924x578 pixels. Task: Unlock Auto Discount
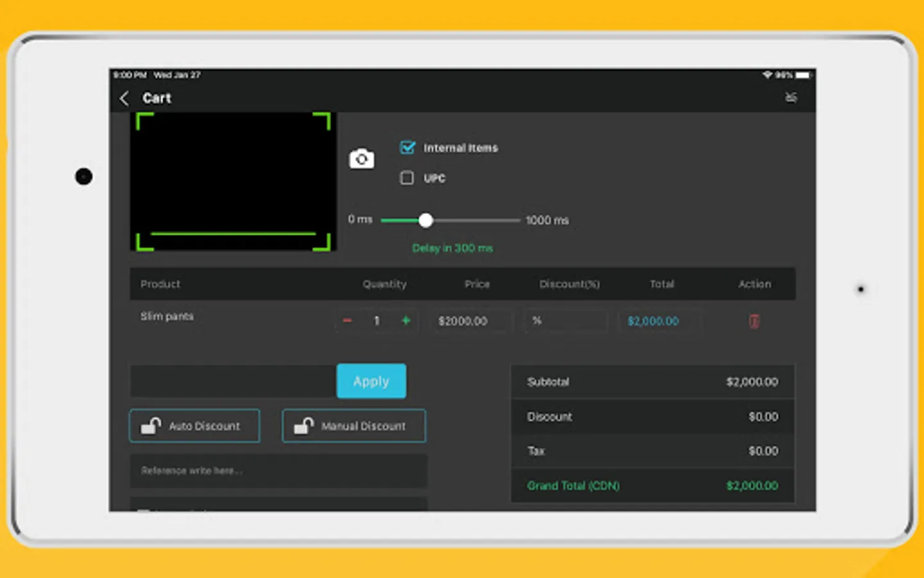pyautogui.click(x=194, y=426)
